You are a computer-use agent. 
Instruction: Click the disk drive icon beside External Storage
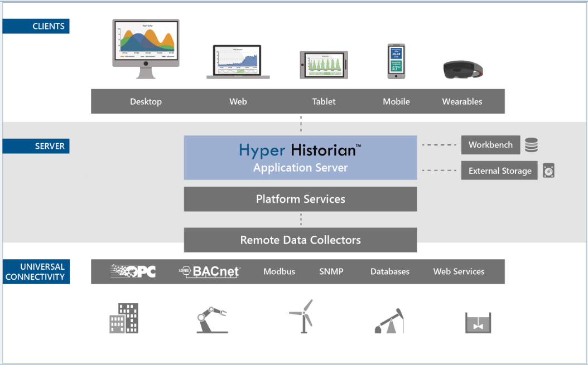point(549,171)
